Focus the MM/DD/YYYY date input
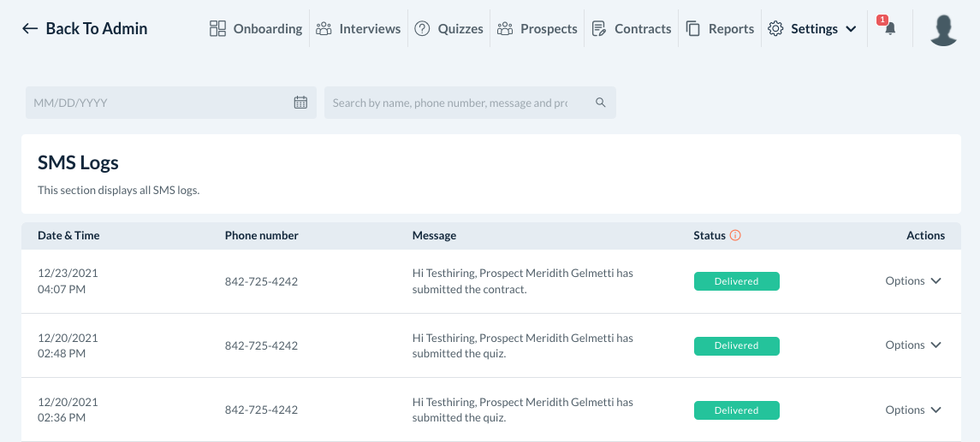This screenshot has height=442, width=980. (158, 103)
